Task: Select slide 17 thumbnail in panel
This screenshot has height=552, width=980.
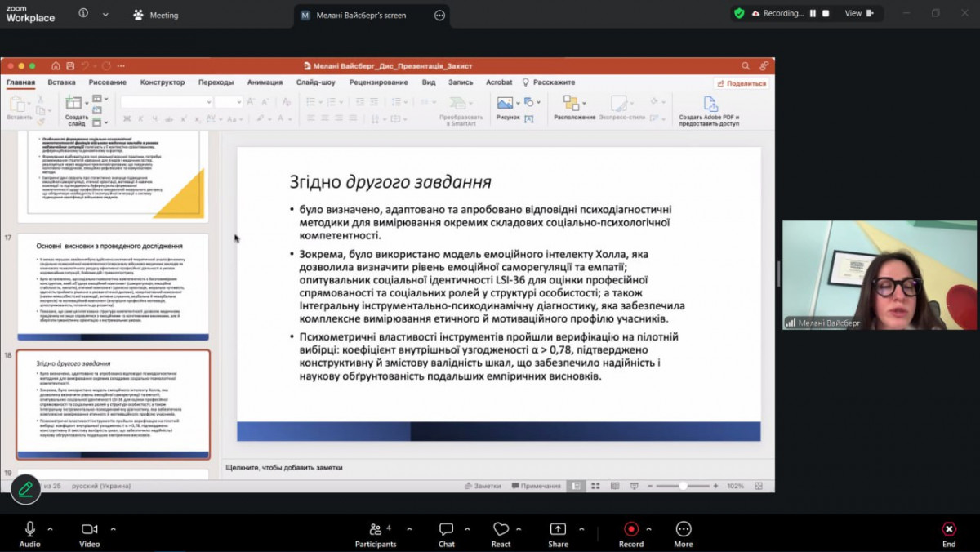Action: tap(113, 287)
